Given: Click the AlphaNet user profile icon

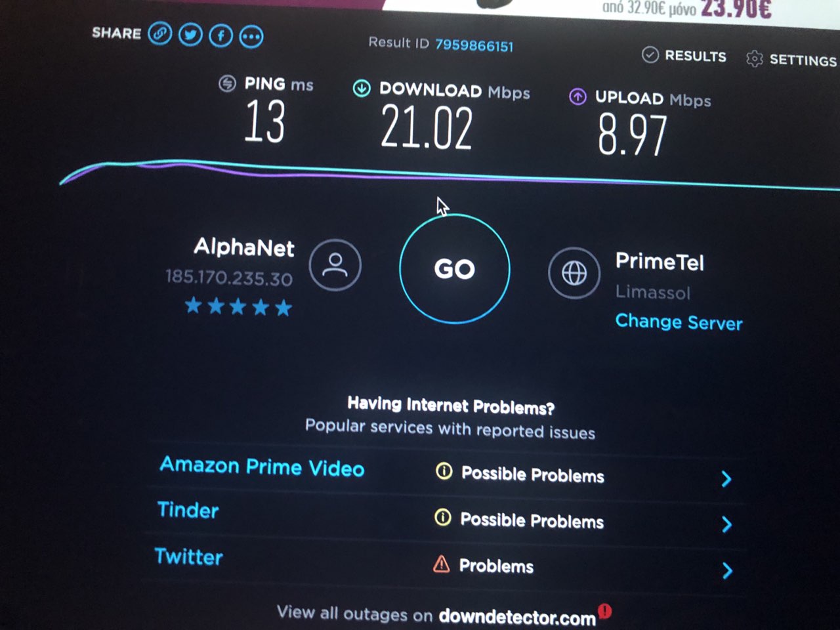Looking at the screenshot, I should (335, 265).
